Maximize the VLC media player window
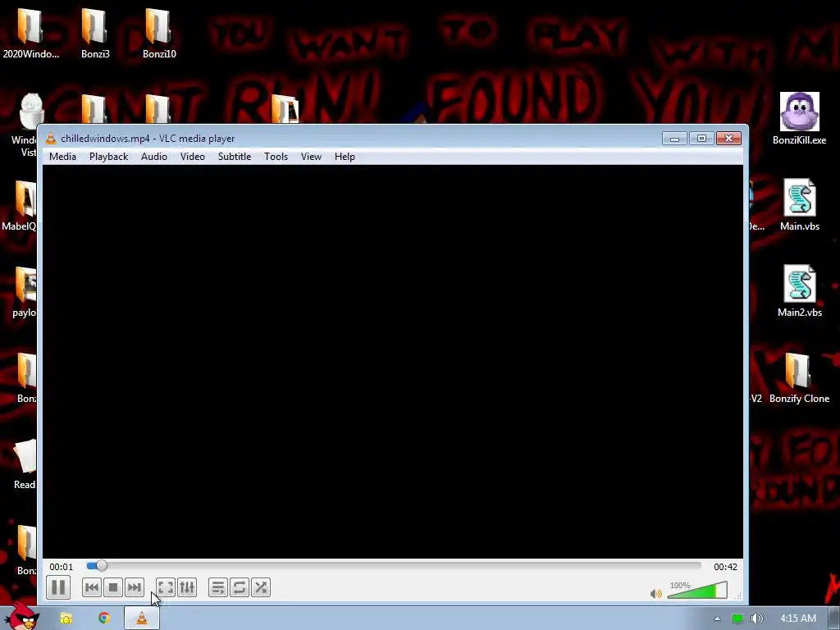840x630 pixels. 701,139
